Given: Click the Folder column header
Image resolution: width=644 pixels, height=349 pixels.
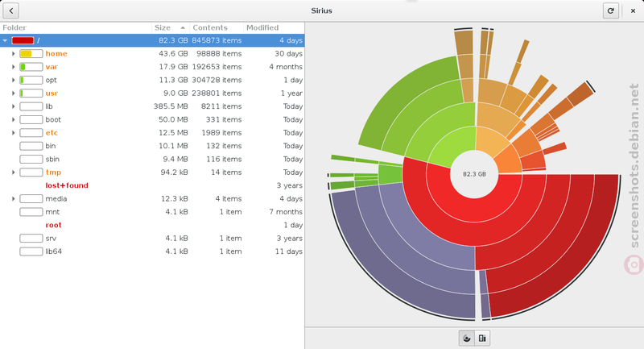Looking at the screenshot, I should [76, 27].
